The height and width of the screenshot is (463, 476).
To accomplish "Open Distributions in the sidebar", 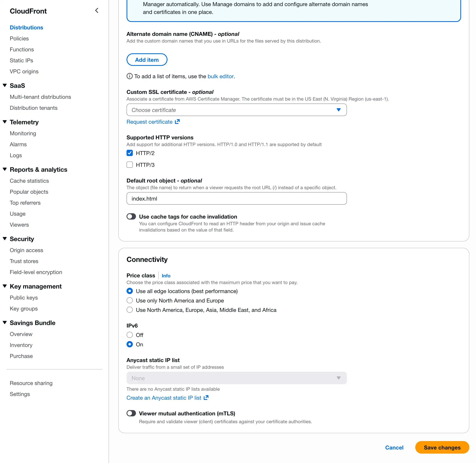I will pyautogui.click(x=26, y=27).
